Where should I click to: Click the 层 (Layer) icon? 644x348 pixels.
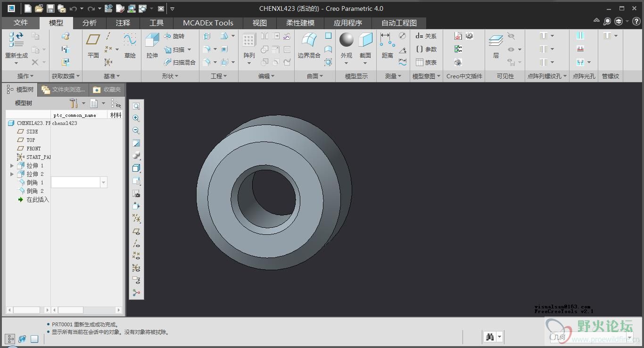click(x=495, y=41)
